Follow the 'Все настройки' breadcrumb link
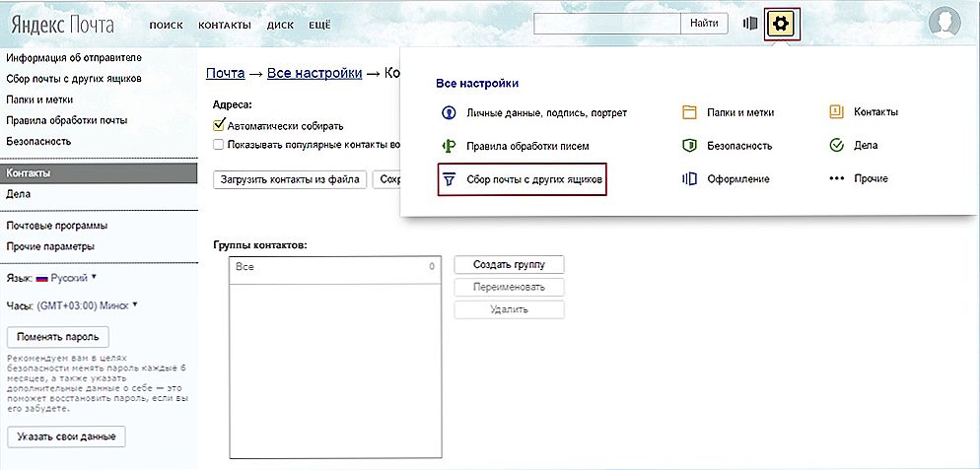This screenshot has width=980, height=470. (306, 73)
